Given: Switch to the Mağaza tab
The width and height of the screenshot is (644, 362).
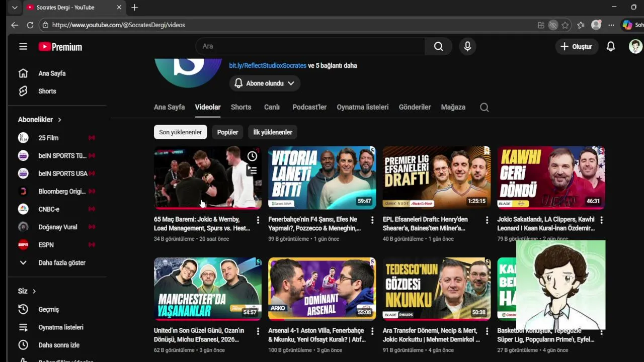Looking at the screenshot, I should (x=453, y=107).
